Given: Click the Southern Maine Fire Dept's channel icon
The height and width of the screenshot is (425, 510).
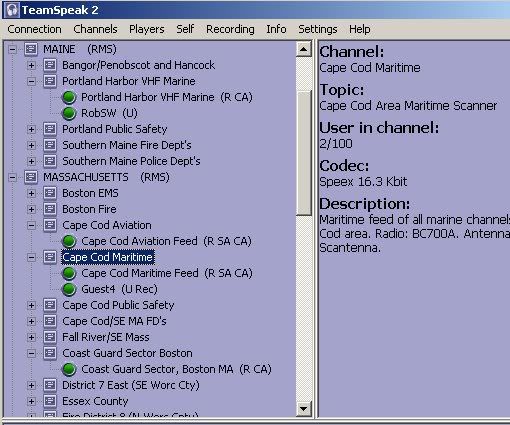Looking at the screenshot, I should tap(50, 145).
